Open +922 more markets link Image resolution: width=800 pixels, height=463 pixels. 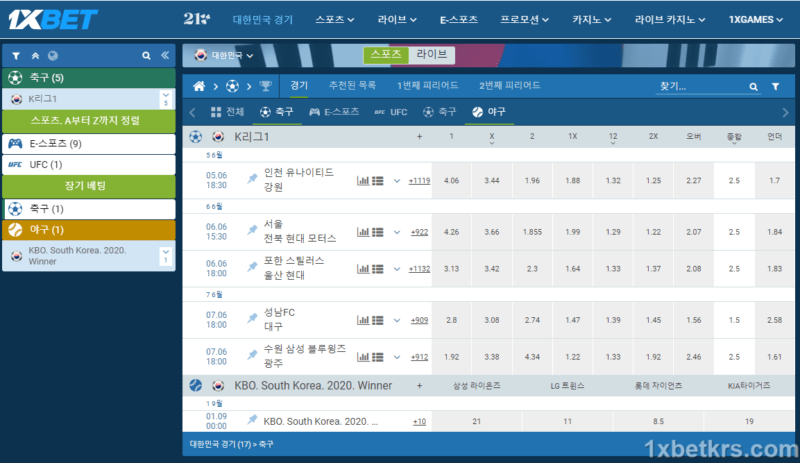coord(419,232)
